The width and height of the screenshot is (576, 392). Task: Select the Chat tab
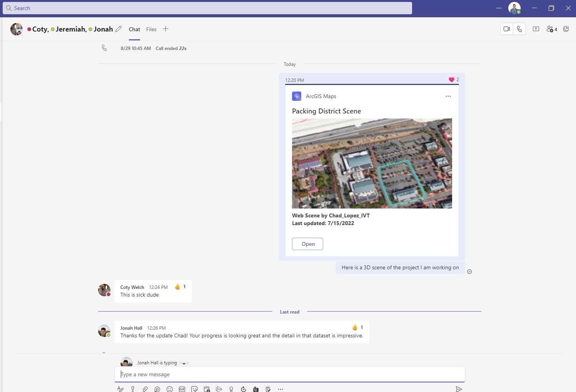tap(134, 29)
